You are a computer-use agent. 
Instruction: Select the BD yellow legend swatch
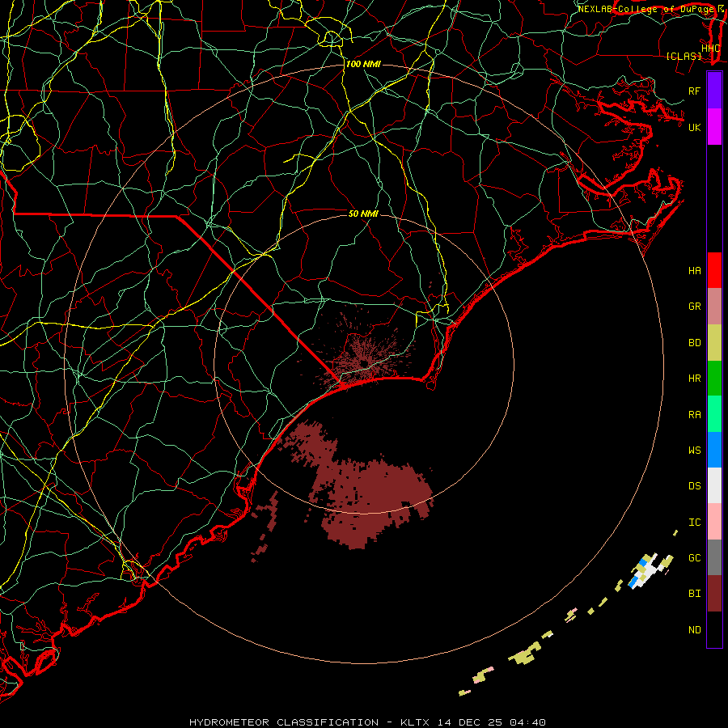[x=714, y=342]
